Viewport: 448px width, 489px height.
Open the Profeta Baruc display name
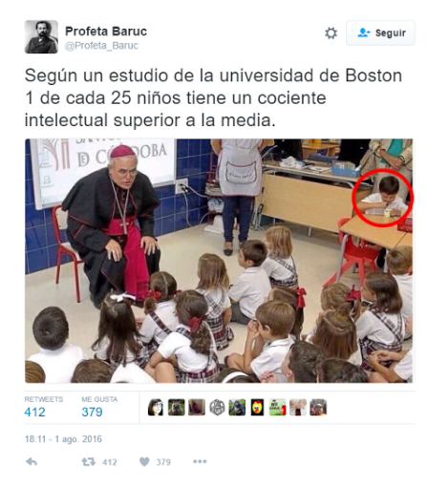pos(106,32)
